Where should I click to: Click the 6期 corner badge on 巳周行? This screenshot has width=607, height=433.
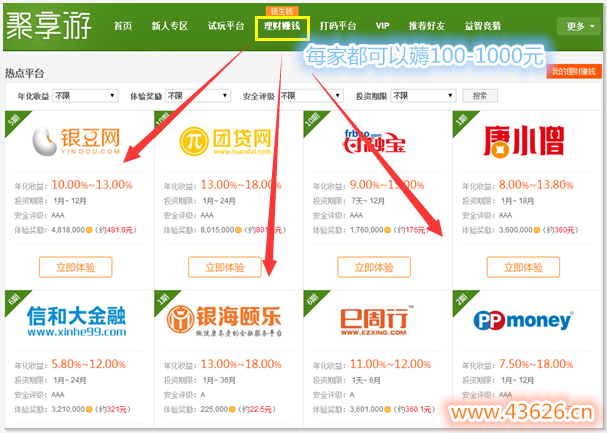[312, 300]
